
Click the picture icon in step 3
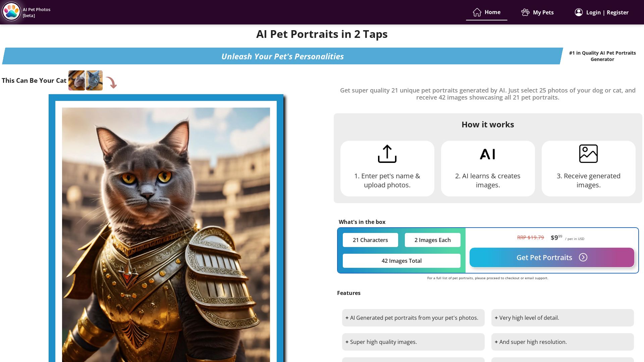click(588, 154)
